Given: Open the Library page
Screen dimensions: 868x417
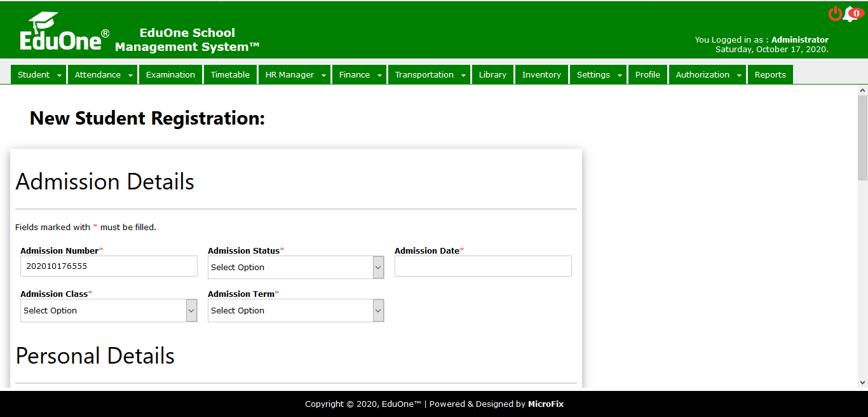Looking at the screenshot, I should [x=492, y=75].
